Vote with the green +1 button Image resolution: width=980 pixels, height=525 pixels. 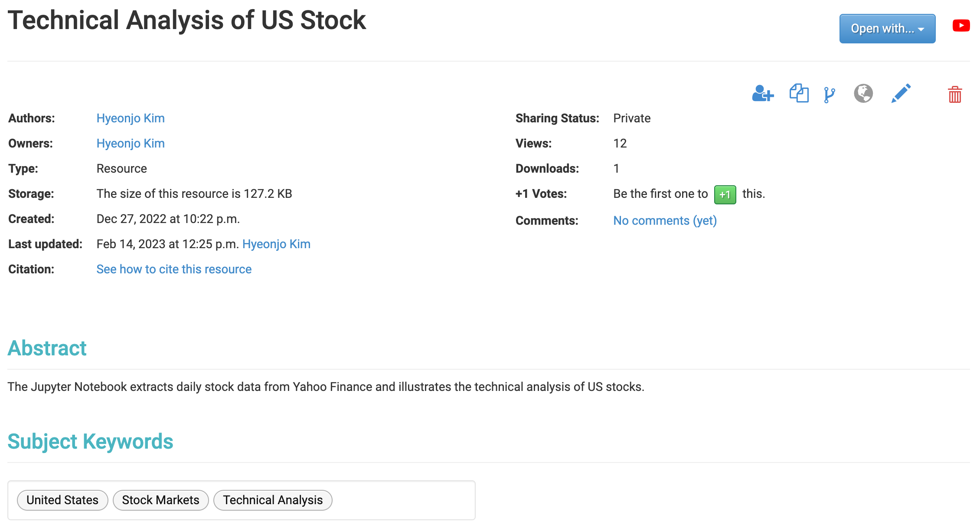pyautogui.click(x=725, y=194)
